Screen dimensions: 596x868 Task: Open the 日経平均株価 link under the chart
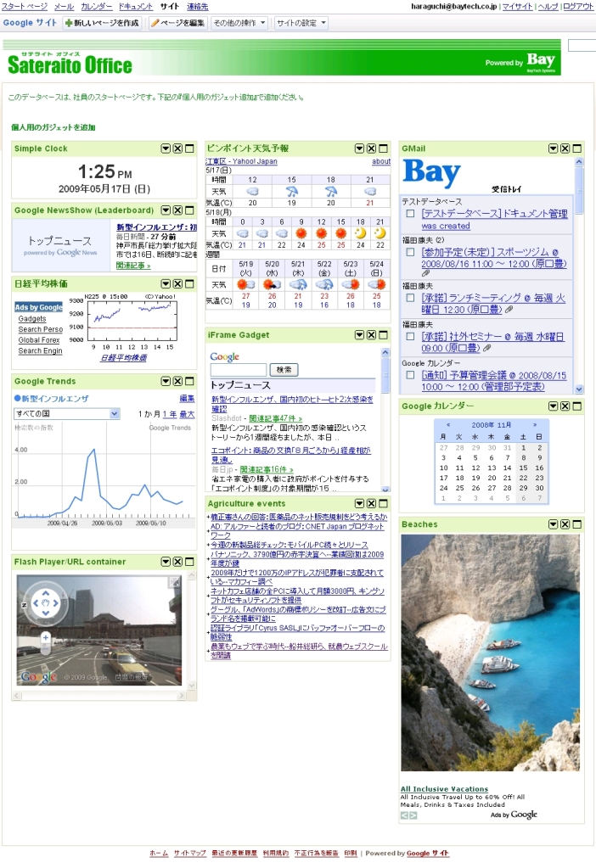[123, 358]
